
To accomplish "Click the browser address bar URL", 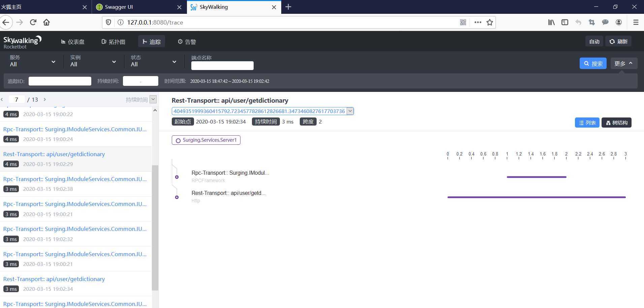I will [x=155, y=22].
